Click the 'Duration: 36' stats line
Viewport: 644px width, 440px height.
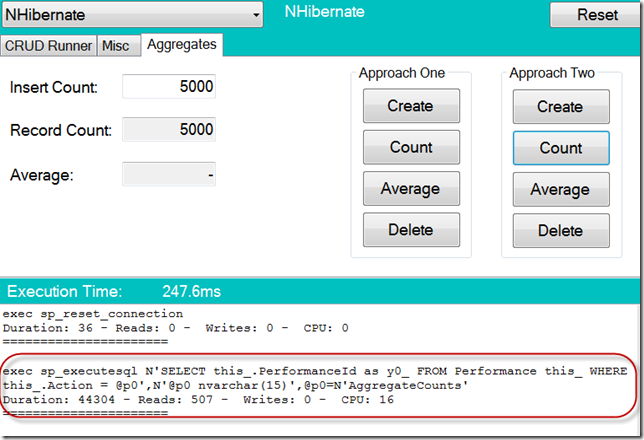pyautogui.click(x=175, y=328)
